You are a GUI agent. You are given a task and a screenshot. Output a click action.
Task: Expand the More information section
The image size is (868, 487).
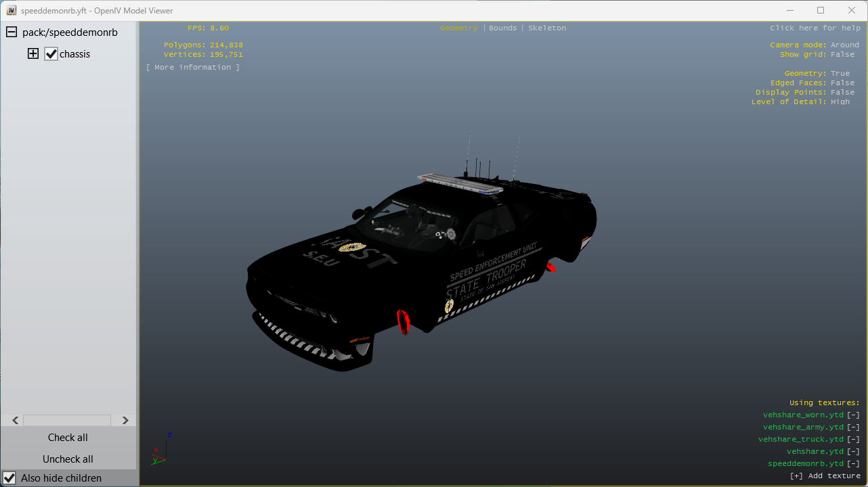coord(193,68)
